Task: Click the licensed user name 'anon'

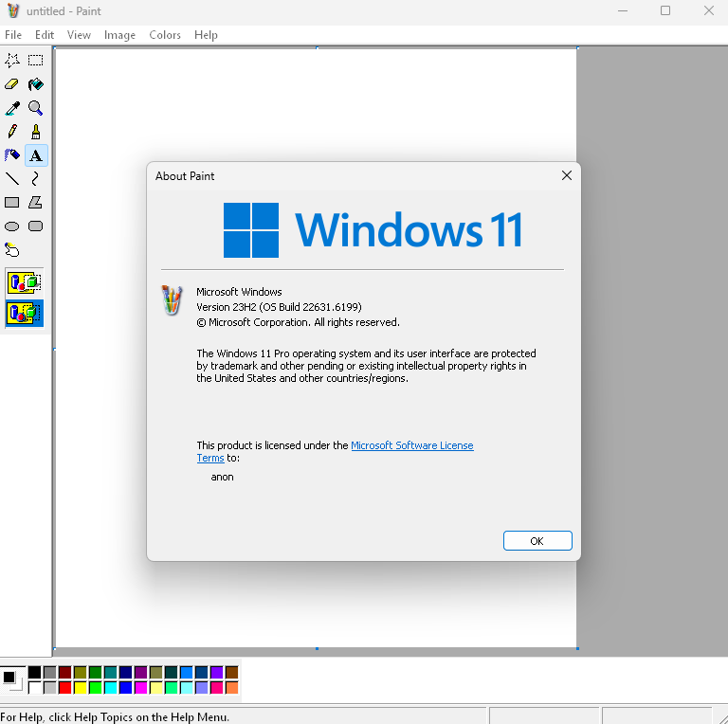Action: click(x=223, y=477)
